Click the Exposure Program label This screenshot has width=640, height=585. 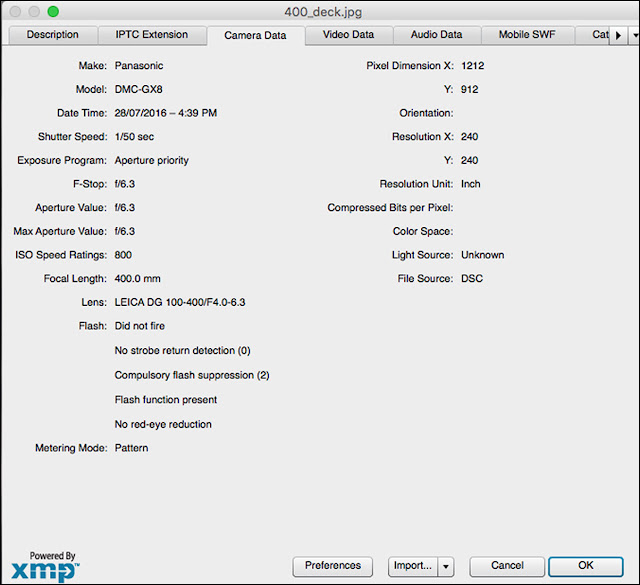pyautogui.click(x=62, y=160)
